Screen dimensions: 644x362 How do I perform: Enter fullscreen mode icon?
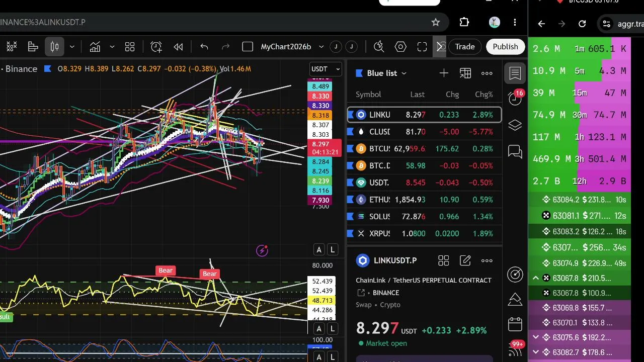422,47
